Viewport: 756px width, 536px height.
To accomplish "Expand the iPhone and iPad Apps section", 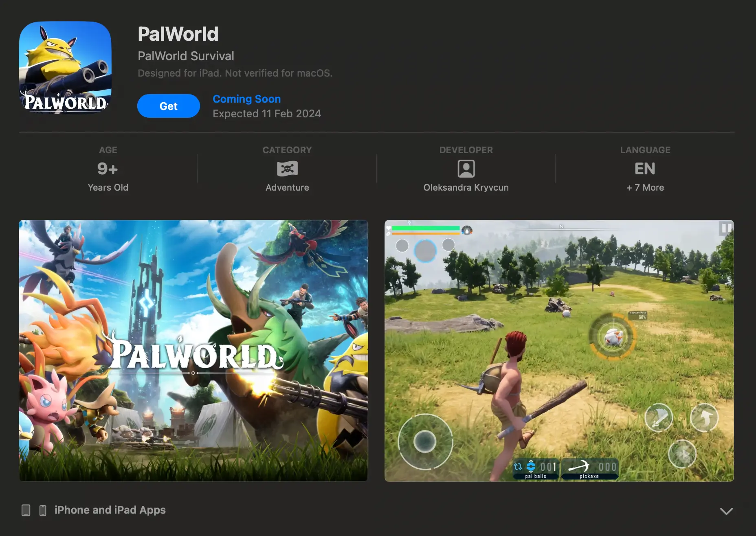I will click(725, 510).
